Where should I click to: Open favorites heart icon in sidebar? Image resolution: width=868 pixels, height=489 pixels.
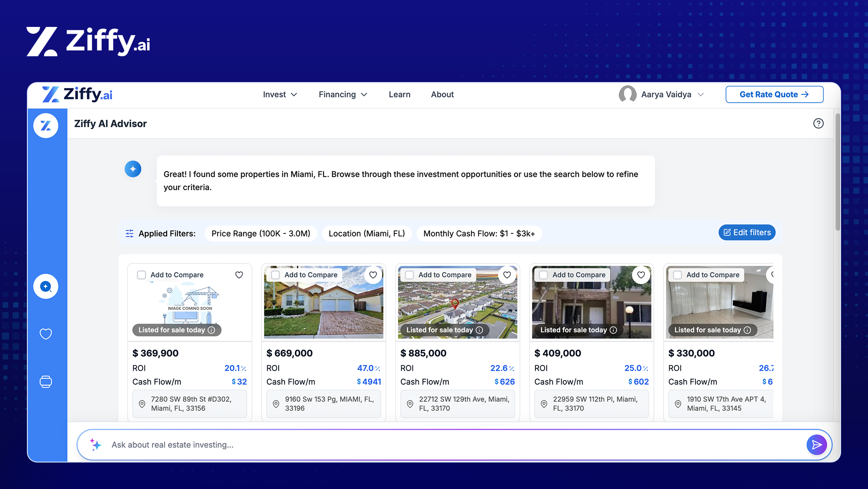46,334
